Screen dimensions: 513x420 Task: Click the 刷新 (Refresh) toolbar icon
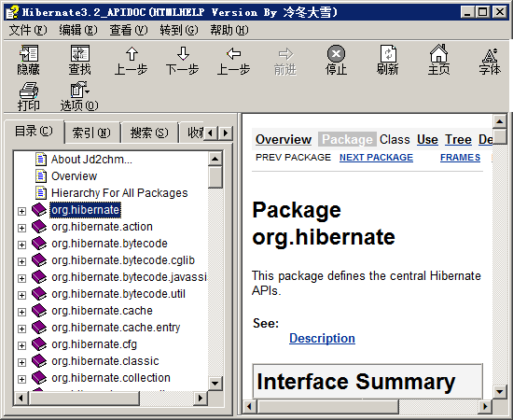(x=388, y=53)
